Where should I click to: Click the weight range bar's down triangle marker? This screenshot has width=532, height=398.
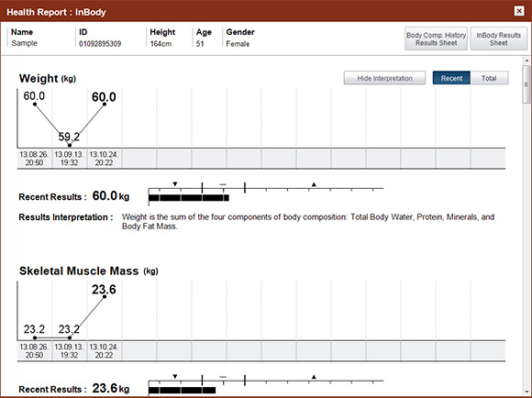coord(175,184)
